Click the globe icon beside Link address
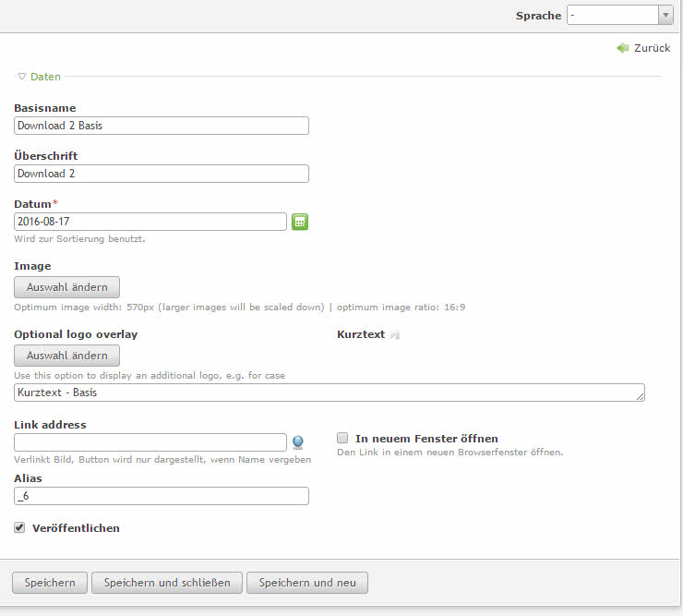This screenshot has height=616, width=683. (298, 441)
